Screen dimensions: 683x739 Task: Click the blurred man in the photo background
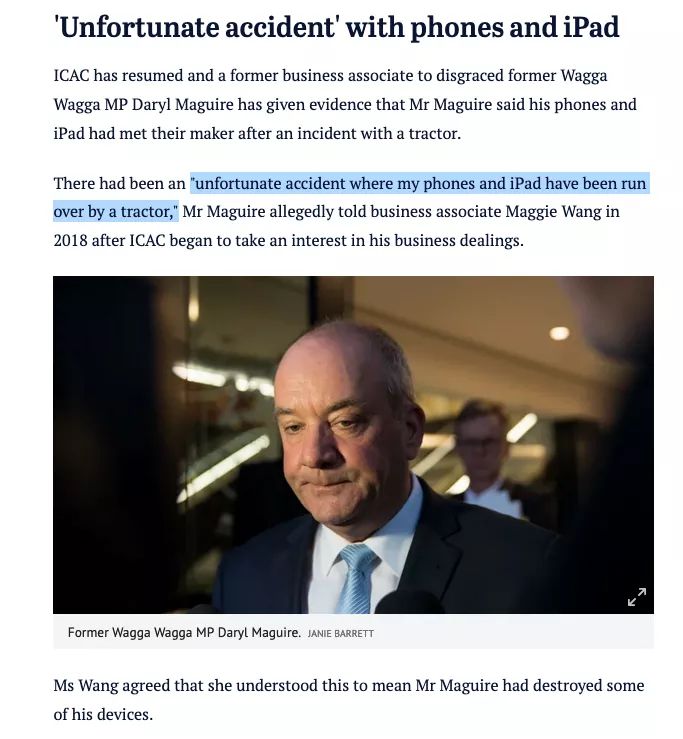click(x=484, y=455)
